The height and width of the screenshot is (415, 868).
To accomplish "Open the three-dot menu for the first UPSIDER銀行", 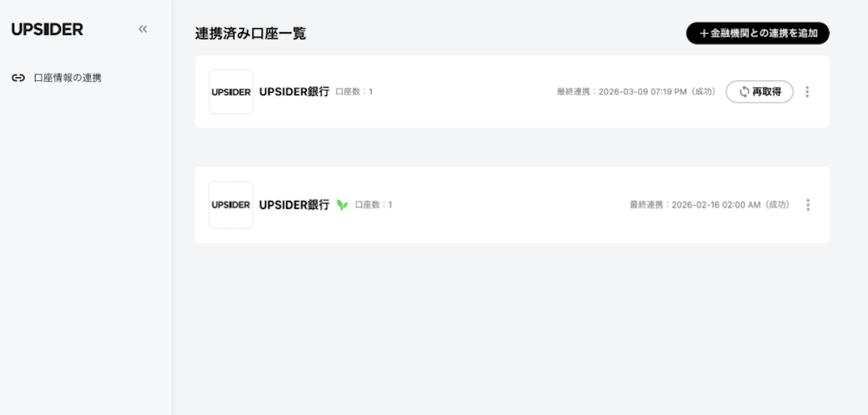I will tap(807, 92).
